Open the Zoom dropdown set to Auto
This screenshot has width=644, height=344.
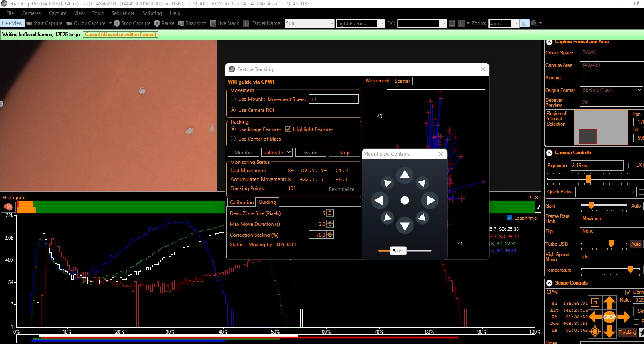504,23
